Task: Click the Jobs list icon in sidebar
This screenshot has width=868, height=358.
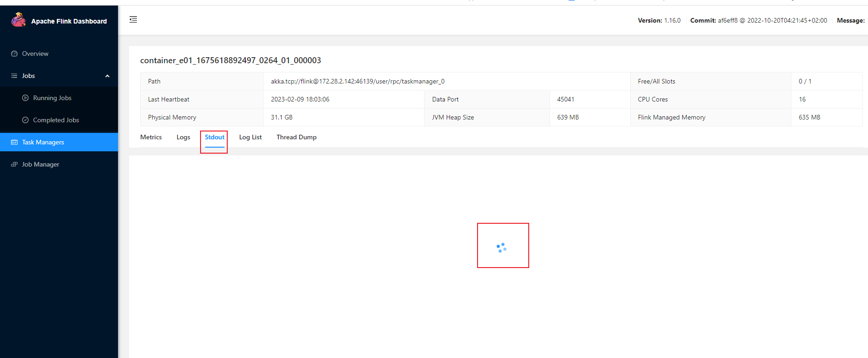Action: (x=14, y=76)
